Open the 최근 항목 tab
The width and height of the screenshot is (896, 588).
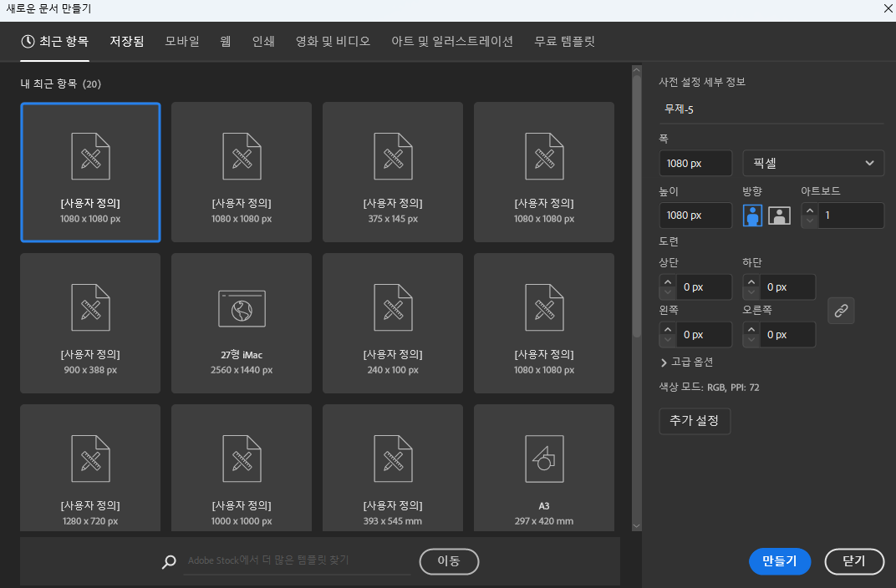[x=55, y=41]
